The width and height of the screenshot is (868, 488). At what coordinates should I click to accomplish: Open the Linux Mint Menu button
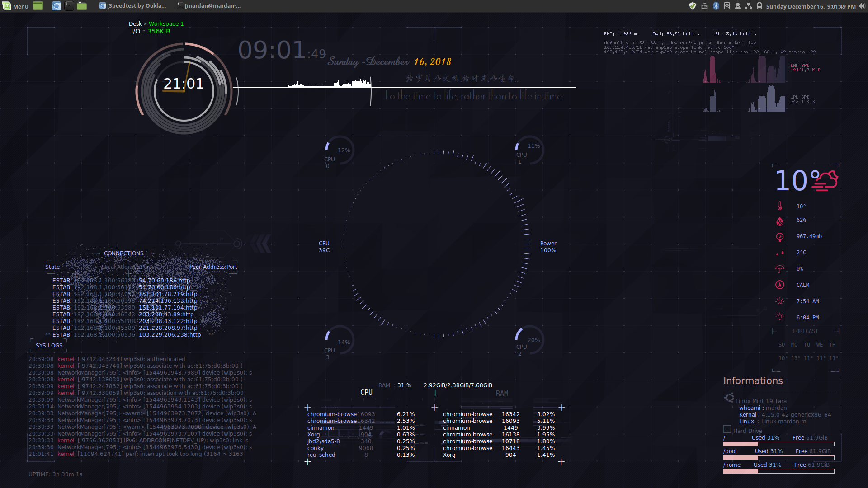(x=15, y=6)
